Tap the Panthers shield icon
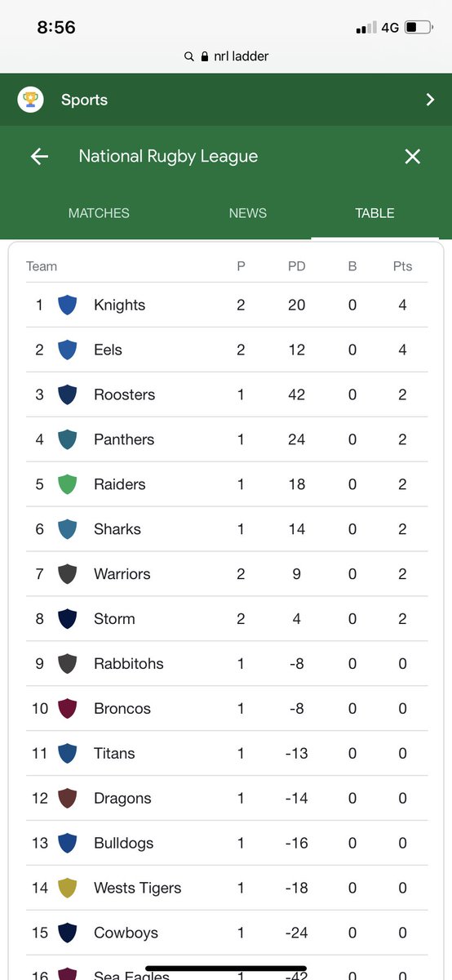 pyautogui.click(x=68, y=439)
